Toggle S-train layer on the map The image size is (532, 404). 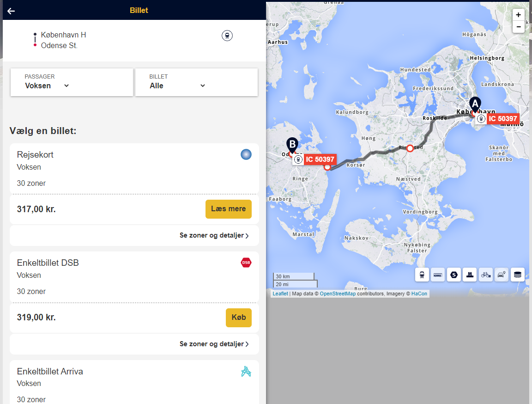[453, 275]
